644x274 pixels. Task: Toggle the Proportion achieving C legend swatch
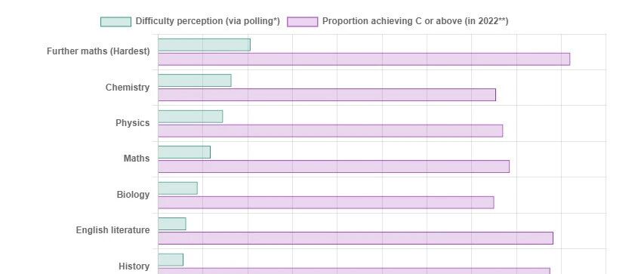302,22
